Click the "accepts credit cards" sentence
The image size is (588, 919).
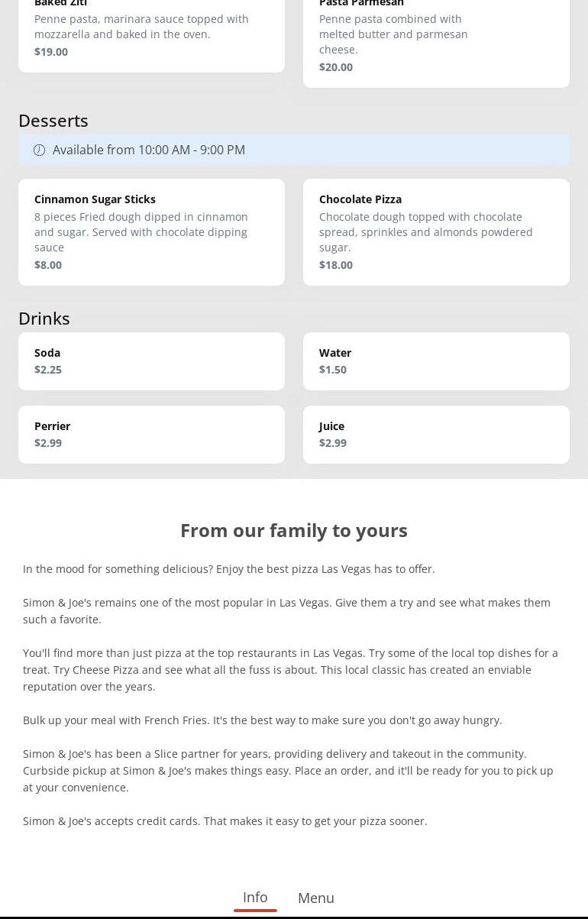pyautogui.click(x=225, y=821)
